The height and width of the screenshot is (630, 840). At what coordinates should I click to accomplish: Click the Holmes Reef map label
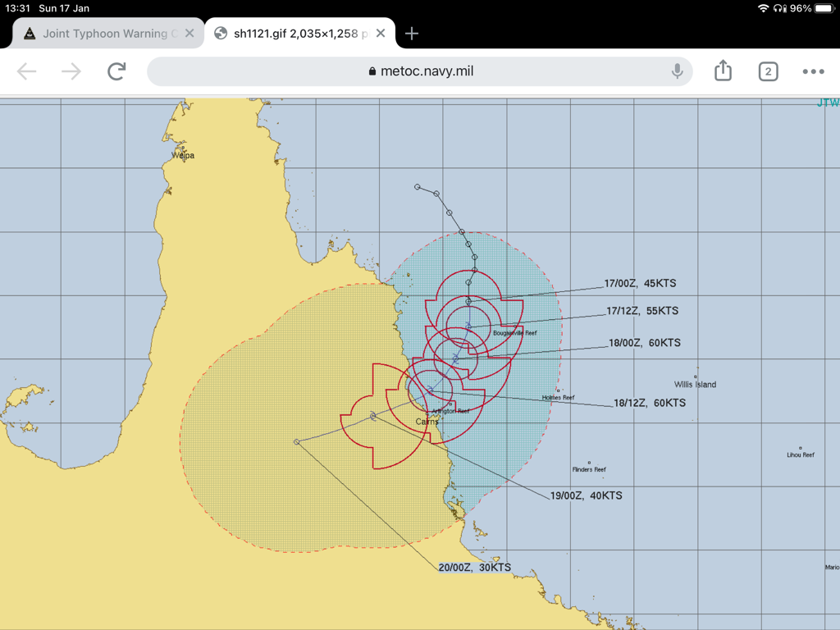[558, 398]
